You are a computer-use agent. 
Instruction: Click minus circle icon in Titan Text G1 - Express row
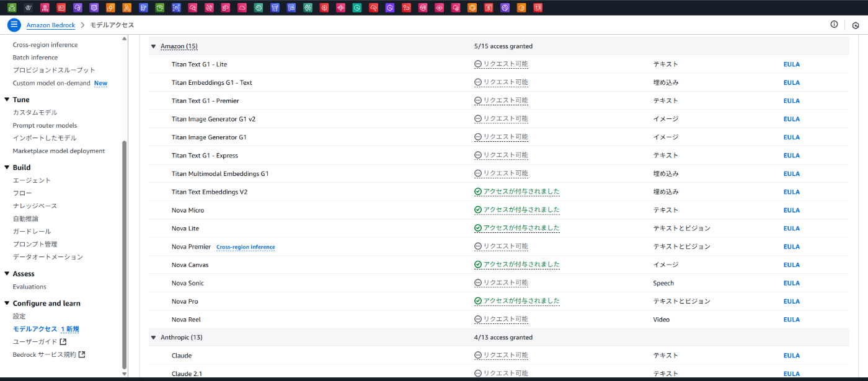pyautogui.click(x=478, y=155)
